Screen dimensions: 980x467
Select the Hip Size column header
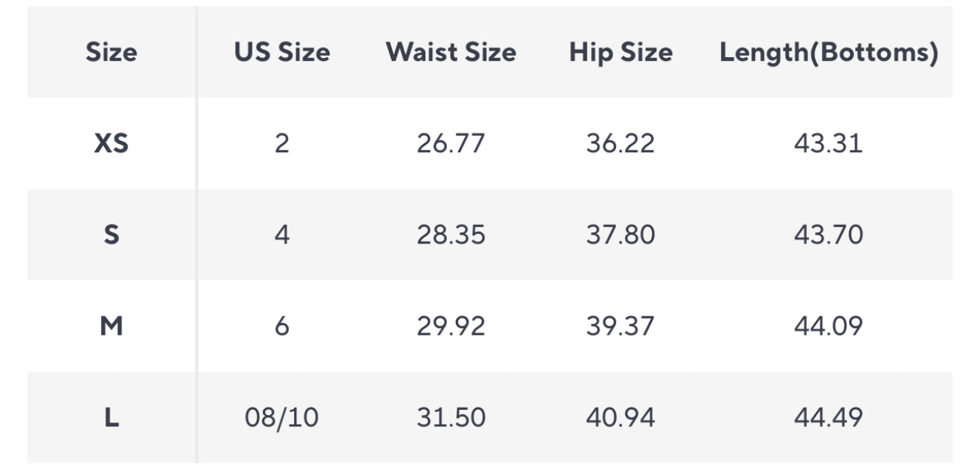click(x=621, y=52)
